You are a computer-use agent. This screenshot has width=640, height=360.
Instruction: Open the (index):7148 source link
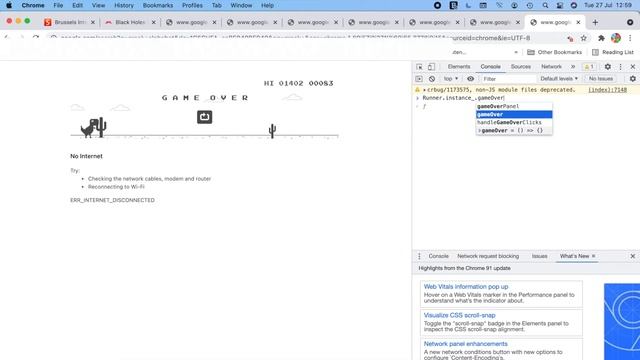[607, 90]
